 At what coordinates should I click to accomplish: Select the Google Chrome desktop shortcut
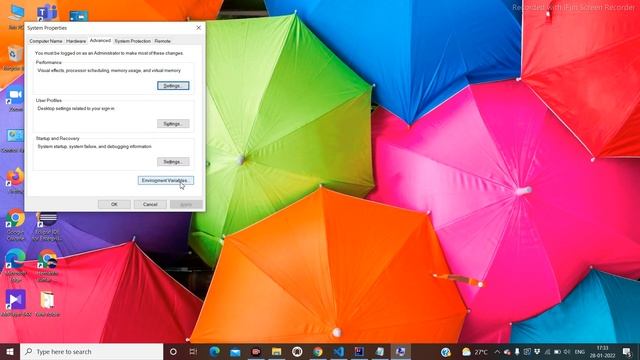[x=16, y=224]
